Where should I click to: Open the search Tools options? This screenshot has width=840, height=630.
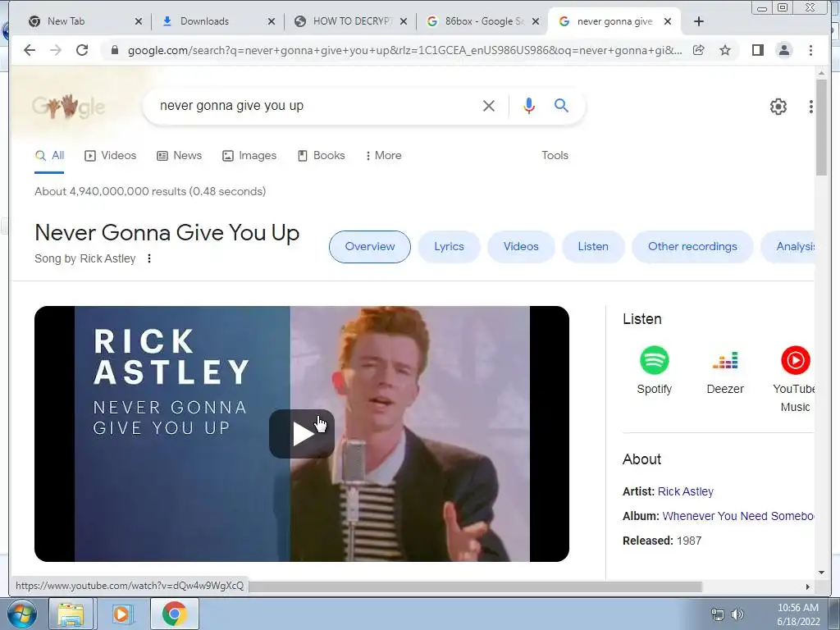click(555, 155)
